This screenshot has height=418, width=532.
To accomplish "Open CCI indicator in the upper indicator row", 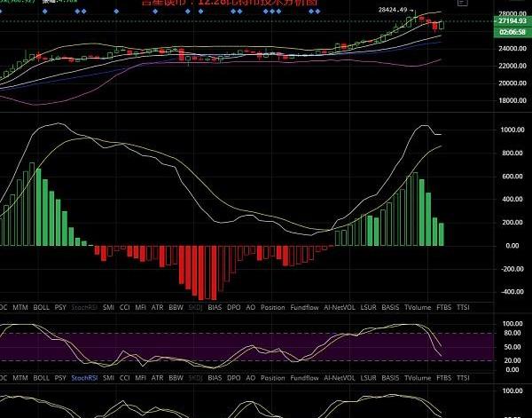I will [126, 307].
